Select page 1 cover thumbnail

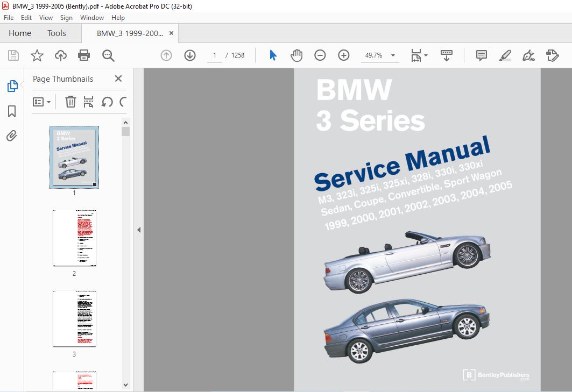[x=74, y=157]
